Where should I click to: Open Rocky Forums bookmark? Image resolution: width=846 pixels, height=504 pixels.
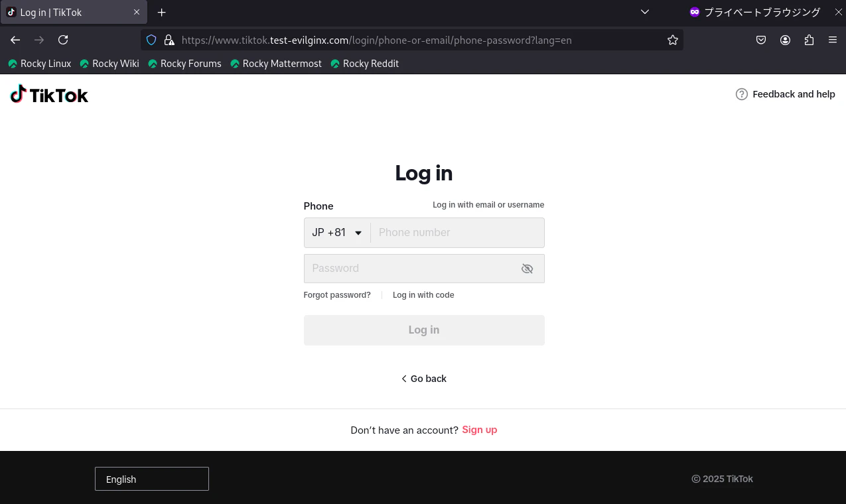pyautogui.click(x=184, y=64)
